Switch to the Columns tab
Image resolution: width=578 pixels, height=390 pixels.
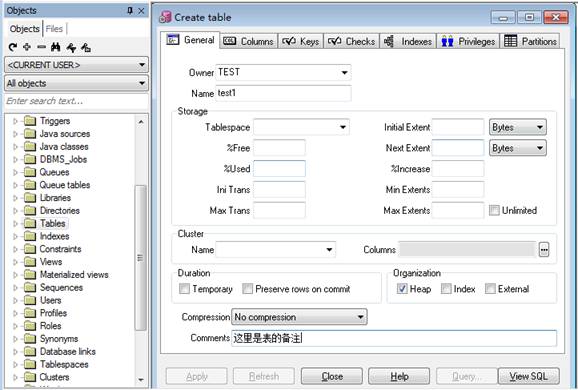(x=248, y=41)
